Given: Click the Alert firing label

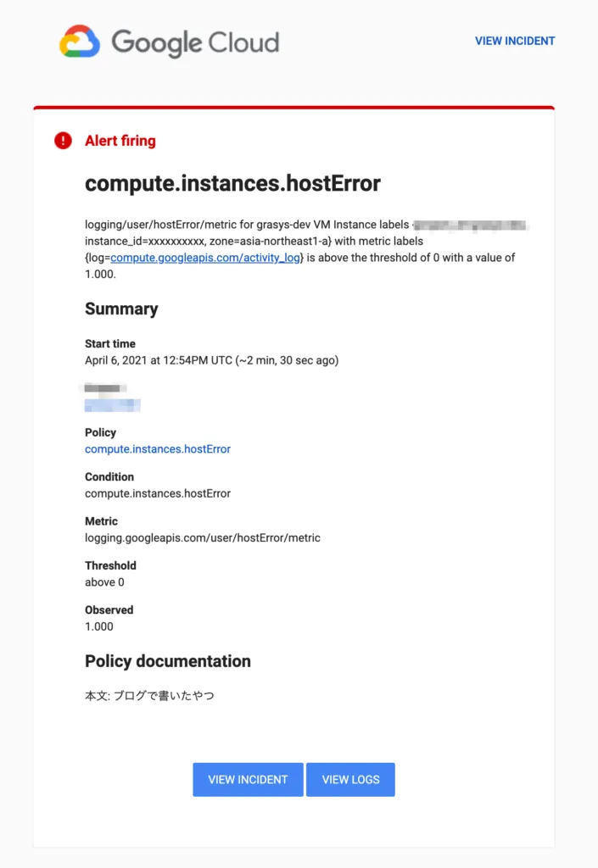Looking at the screenshot, I should [x=120, y=141].
